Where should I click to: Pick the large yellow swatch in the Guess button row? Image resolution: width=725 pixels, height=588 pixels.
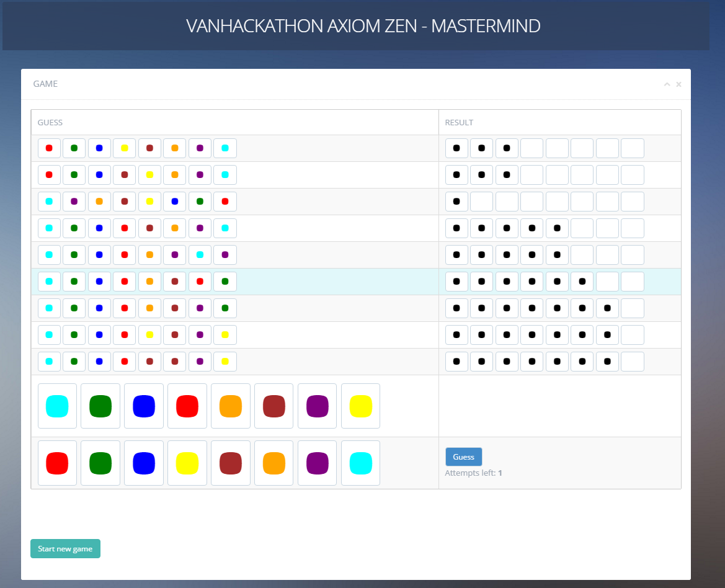pyautogui.click(x=187, y=463)
